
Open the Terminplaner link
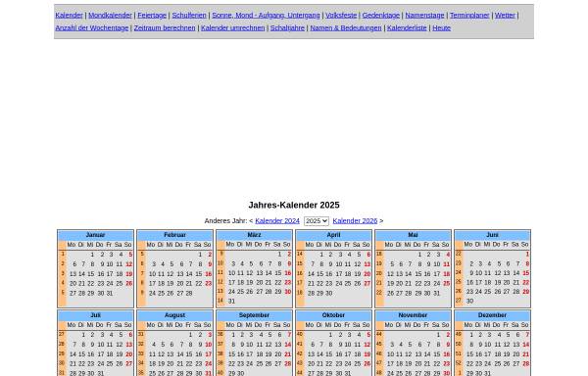[x=469, y=16]
